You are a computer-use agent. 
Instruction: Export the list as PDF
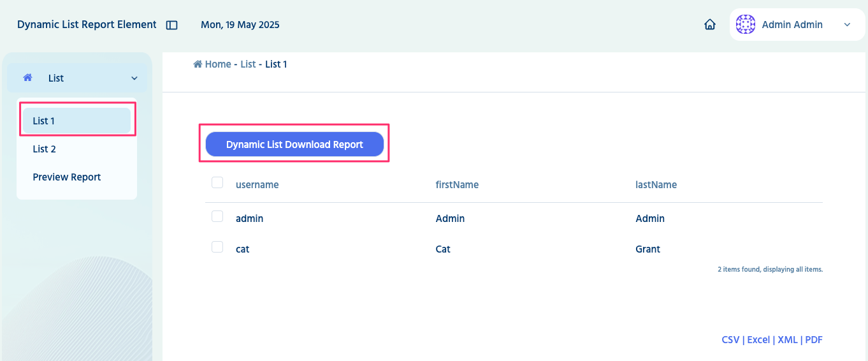814,340
